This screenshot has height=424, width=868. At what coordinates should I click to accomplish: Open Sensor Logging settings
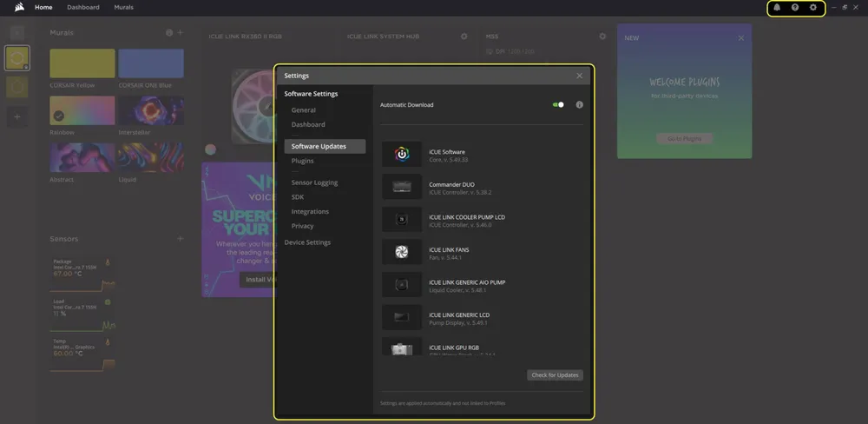[314, 182]
